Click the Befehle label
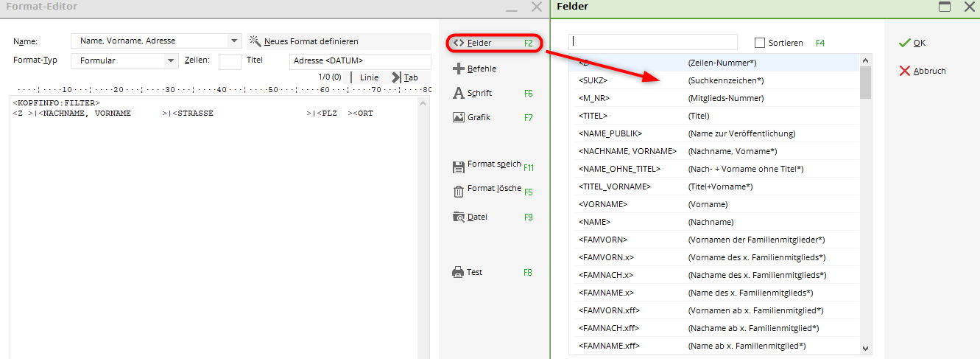This screenshot has width=980, height=359. click(482, 69)
